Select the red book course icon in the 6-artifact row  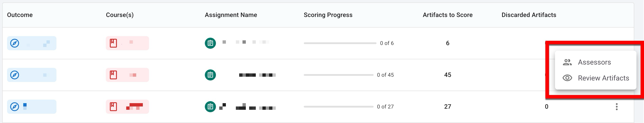click(113, 43)
